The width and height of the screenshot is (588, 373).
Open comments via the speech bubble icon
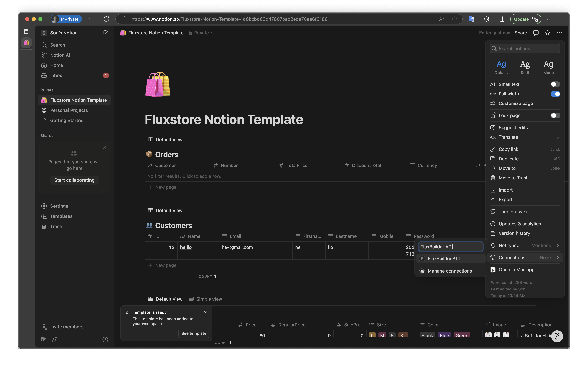[x=536, y=32]
